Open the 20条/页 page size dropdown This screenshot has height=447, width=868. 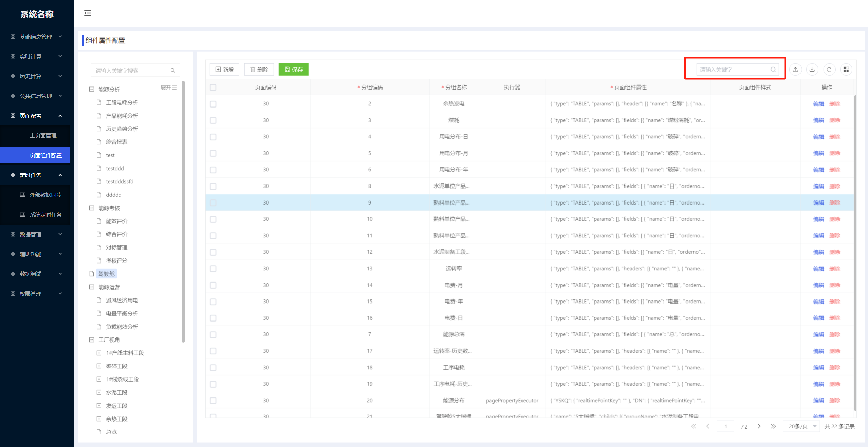pyautogui.click(x=801, y=426)
